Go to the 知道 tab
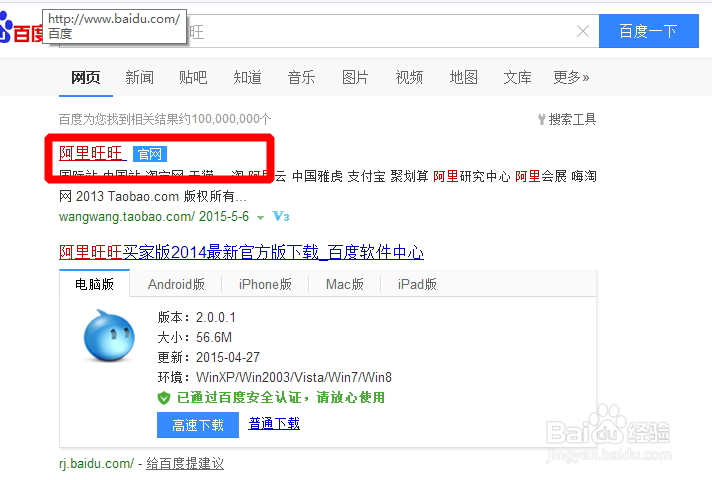The image size is (712, 480). [x=247, y=77]
